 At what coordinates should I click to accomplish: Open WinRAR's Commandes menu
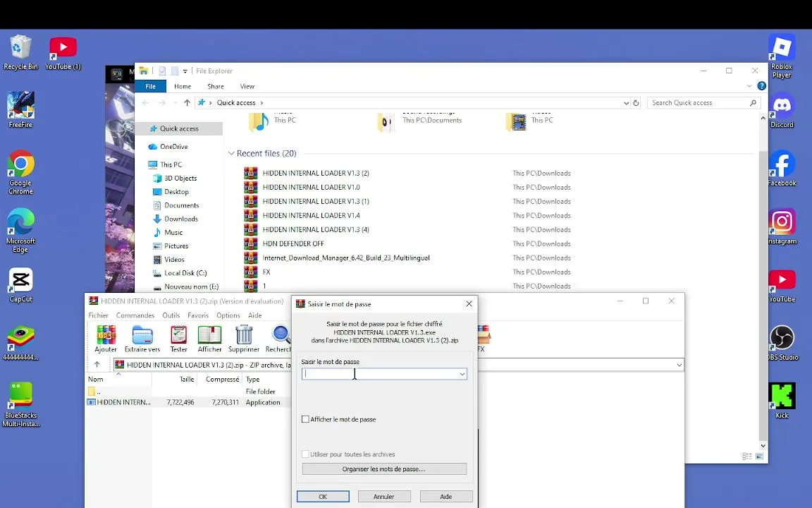pyautogui.click(x=135, y=315)
